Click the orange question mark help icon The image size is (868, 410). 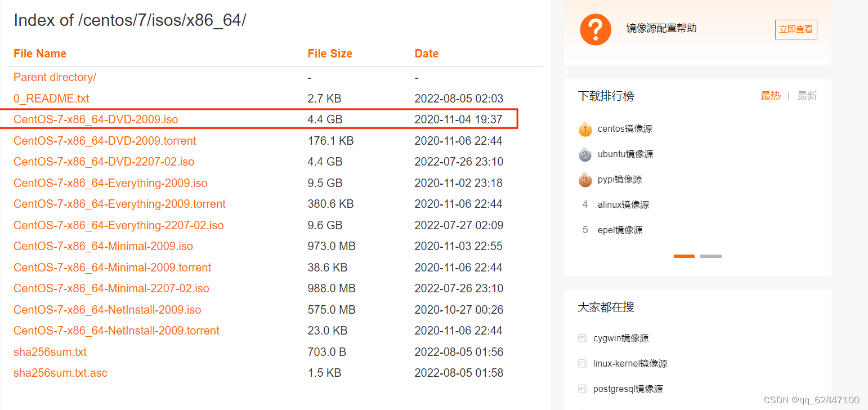coord(596,30)
